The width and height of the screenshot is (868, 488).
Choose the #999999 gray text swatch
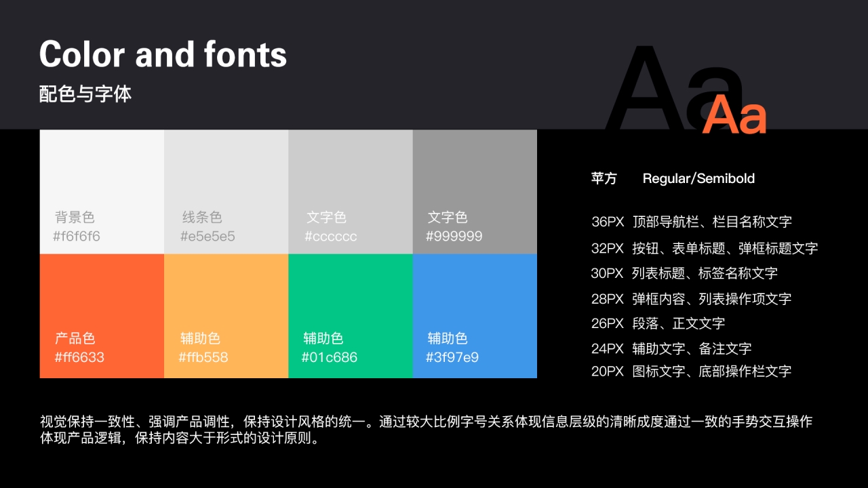tap(475, 192)
